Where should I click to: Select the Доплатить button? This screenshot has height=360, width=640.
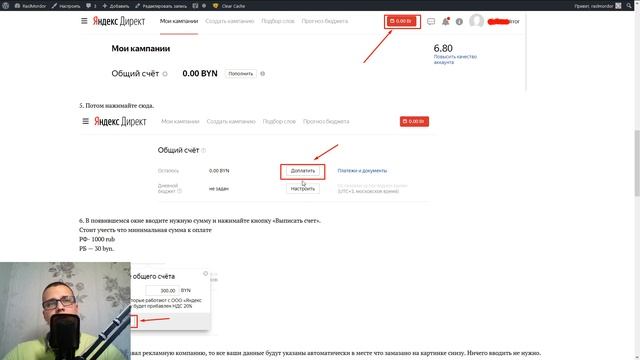(x=303, y=171)
